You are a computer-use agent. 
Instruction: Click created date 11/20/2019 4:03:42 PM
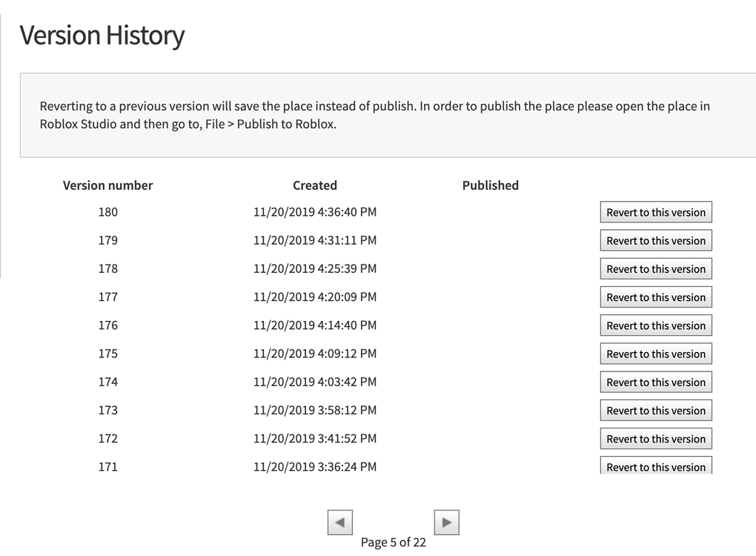click(x=315, y=382)
